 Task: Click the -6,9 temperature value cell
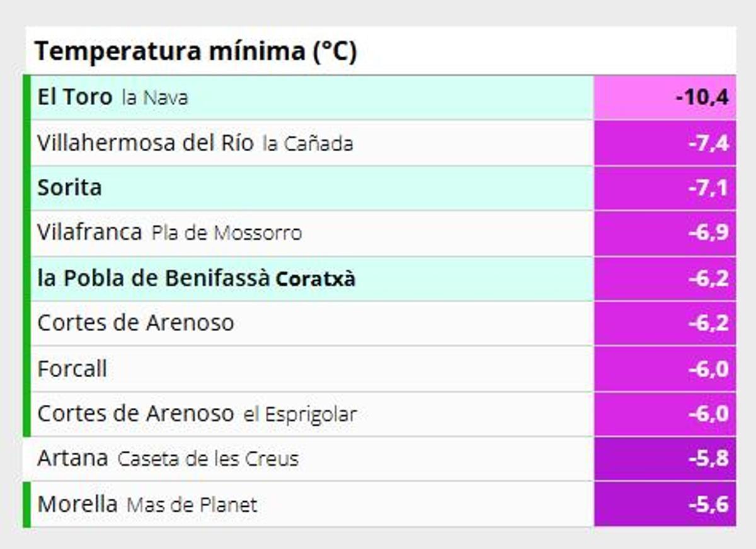click(x=708, y=233)
